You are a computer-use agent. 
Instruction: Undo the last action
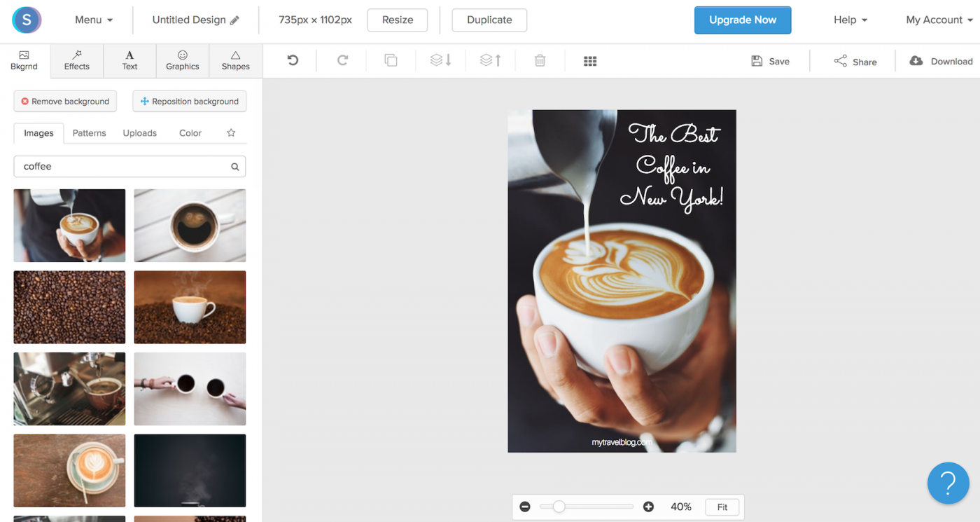point(291,61)
